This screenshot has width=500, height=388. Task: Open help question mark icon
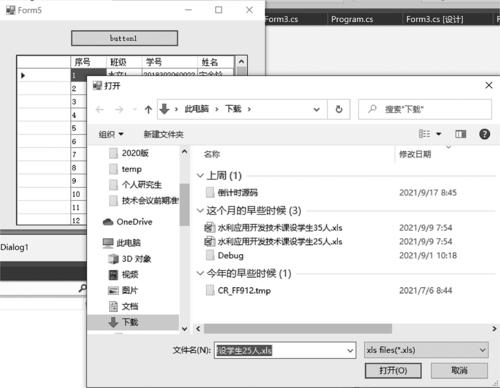point(484,134)
